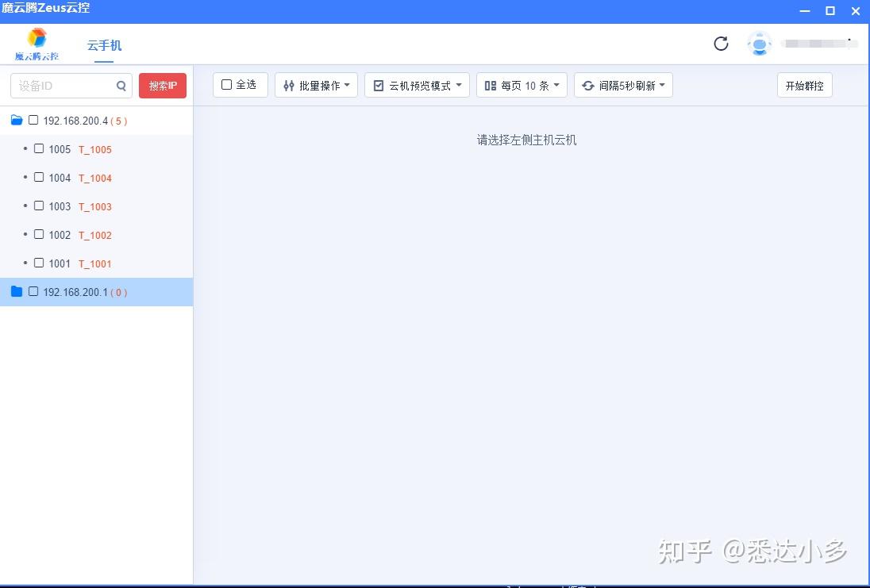Check the 1005 device checkbox
Screen dimensions: 870x588
39,148
